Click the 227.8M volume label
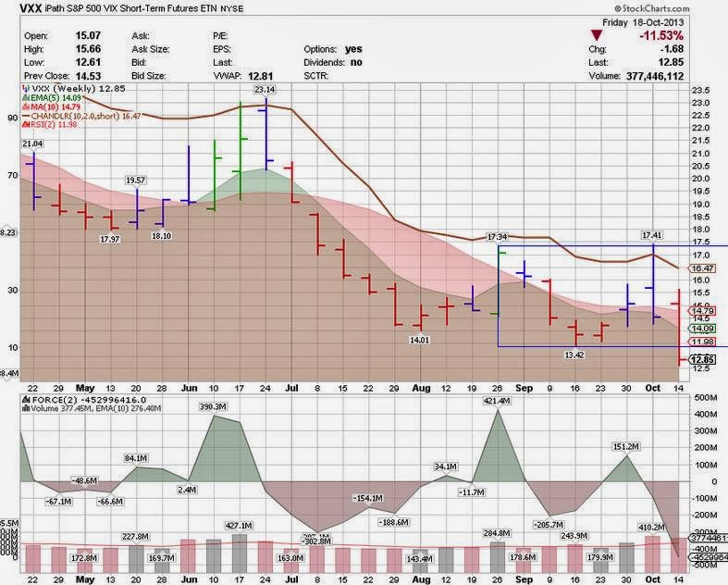This screenshot has width=728, height=585. (136, 536)
